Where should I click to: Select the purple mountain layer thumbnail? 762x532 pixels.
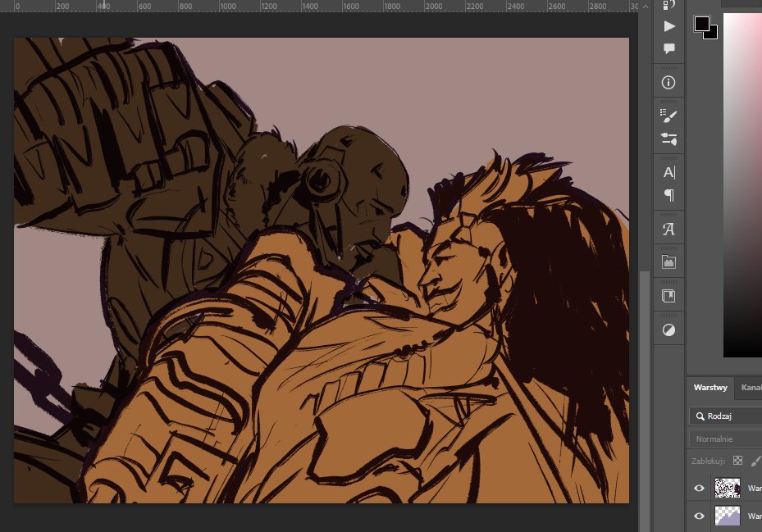click(728, 516)
